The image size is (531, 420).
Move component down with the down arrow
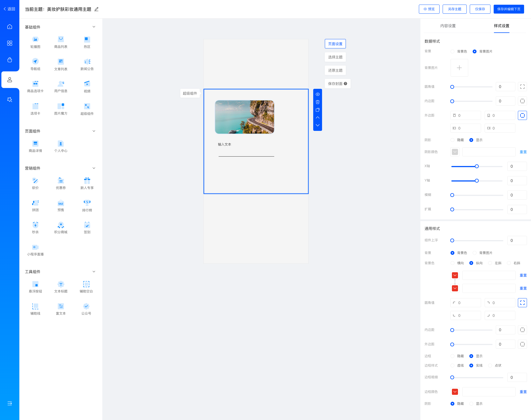pos(317,125)
